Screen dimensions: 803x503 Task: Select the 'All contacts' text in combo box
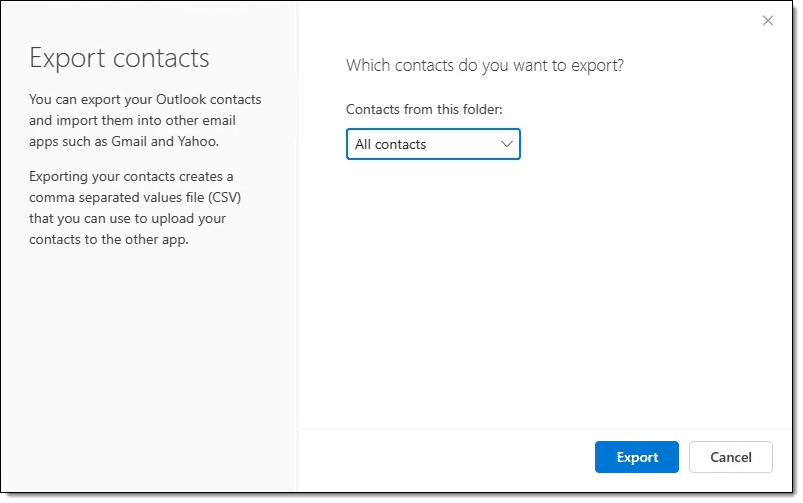pos(391,144)
